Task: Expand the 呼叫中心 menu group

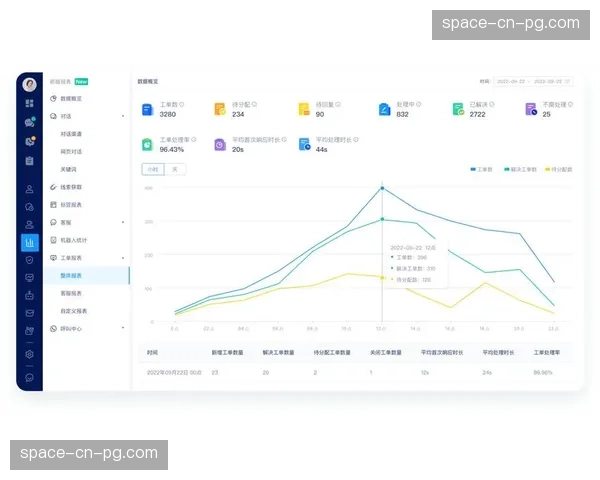Action: click(123, 327)
